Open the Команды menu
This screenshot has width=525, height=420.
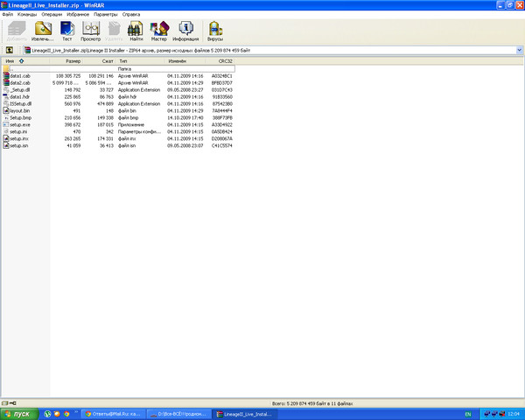tap(27, 14)
